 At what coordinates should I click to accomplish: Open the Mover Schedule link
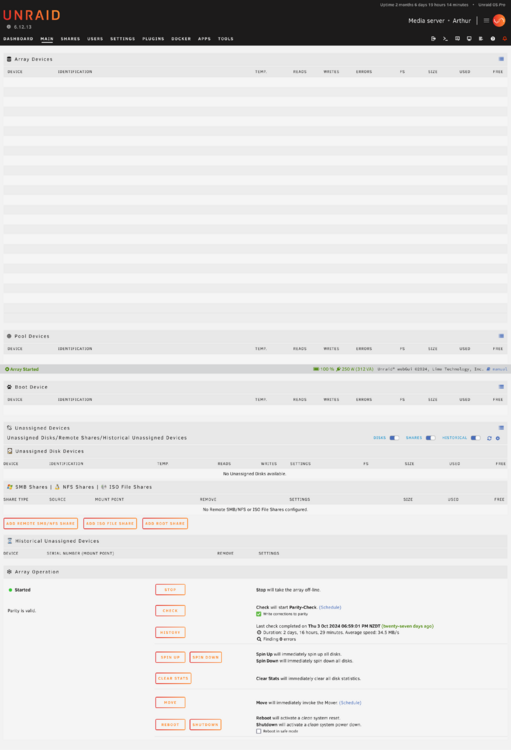tap(350, 703)
